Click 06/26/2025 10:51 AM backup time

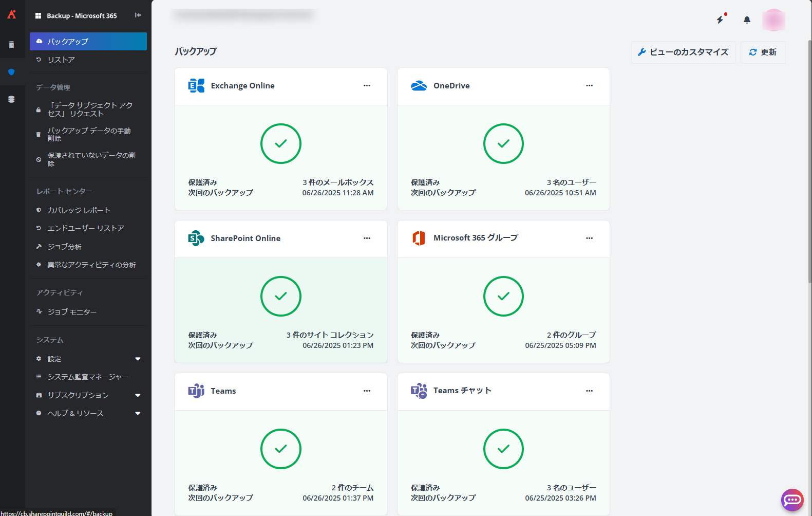(560, 193)
